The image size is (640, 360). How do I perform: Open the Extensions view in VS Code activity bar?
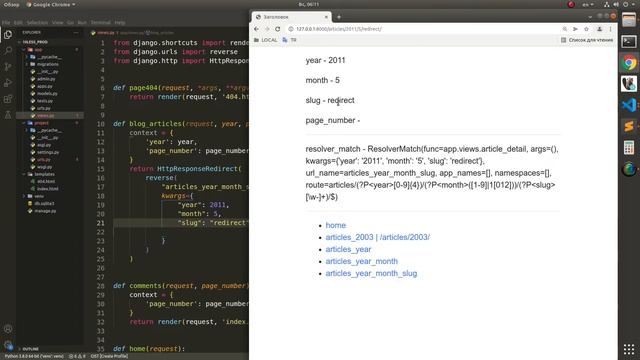pos(8,99)
